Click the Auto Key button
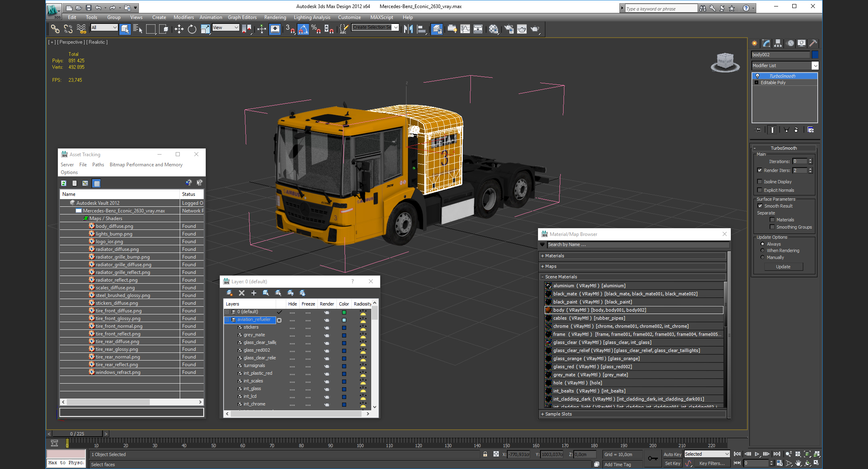 [x=672, y=454]
